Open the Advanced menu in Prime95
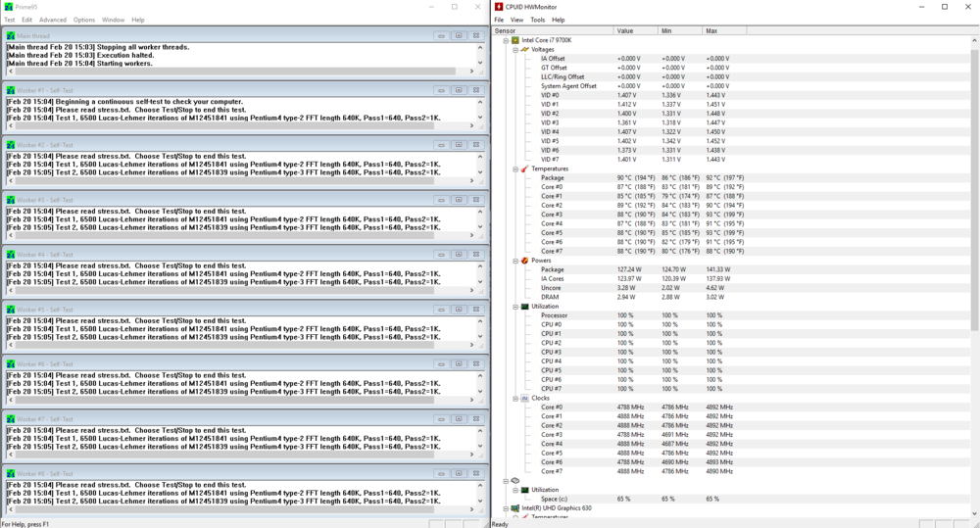980x528 pixels. point(53,20)
